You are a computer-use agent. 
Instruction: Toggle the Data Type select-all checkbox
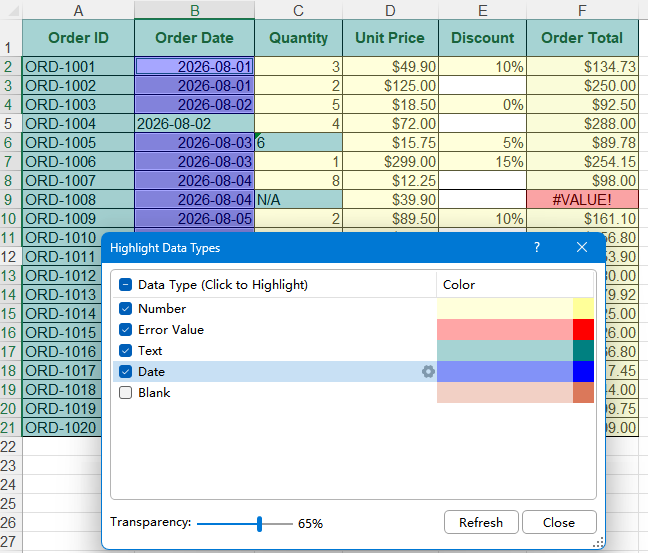[125, 285]
